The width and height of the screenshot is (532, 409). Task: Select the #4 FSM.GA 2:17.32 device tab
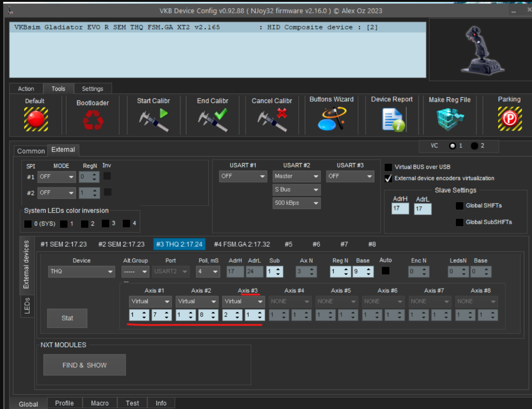[x=242, y=244]
